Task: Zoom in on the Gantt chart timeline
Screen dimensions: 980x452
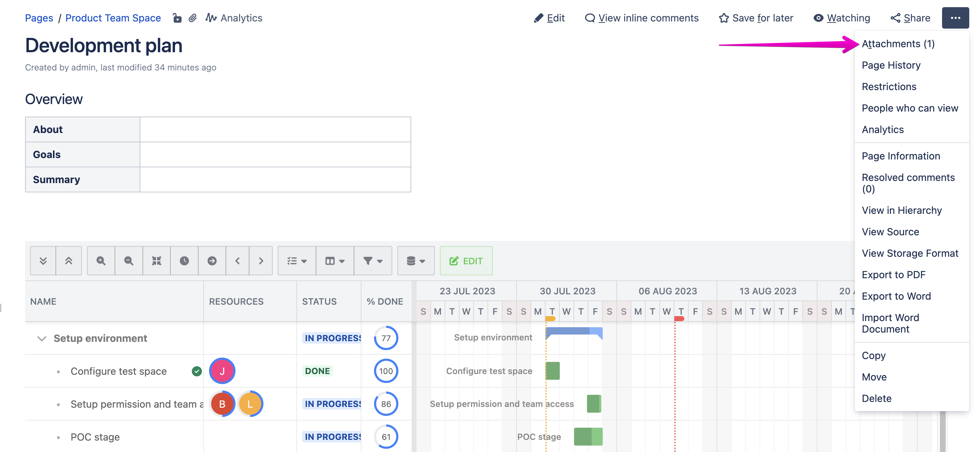Action: click(101, 260)
